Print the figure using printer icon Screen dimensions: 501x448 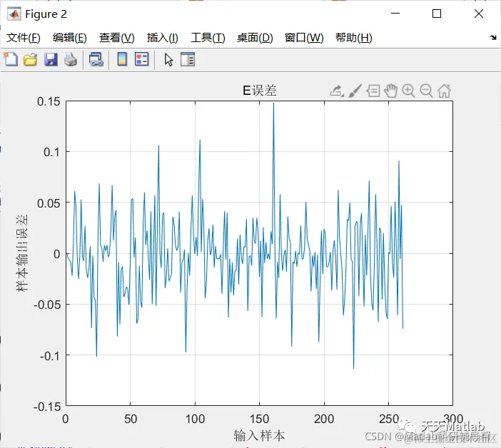point(71,60)
